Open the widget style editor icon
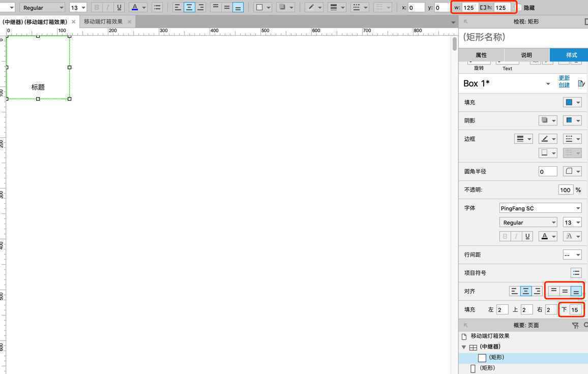 (581, 83)
